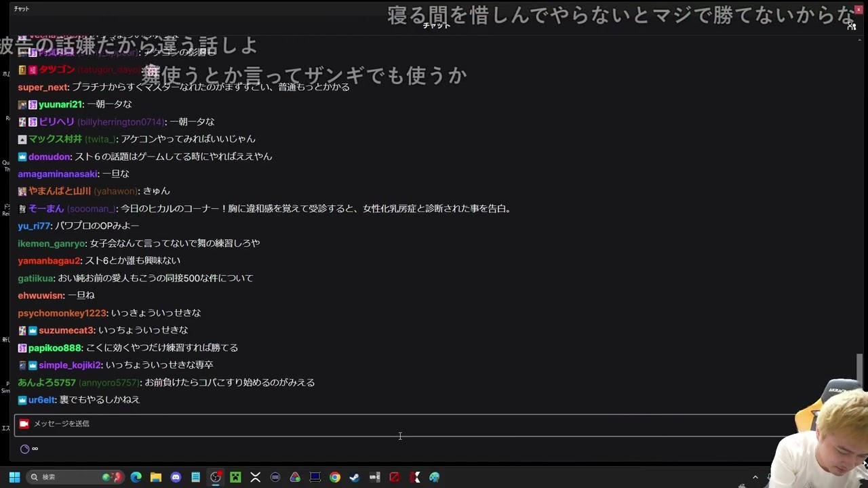The height and width of the screenshot is (488, 868).
Task: Show hidden system tray icons
Action: point(755,477)
